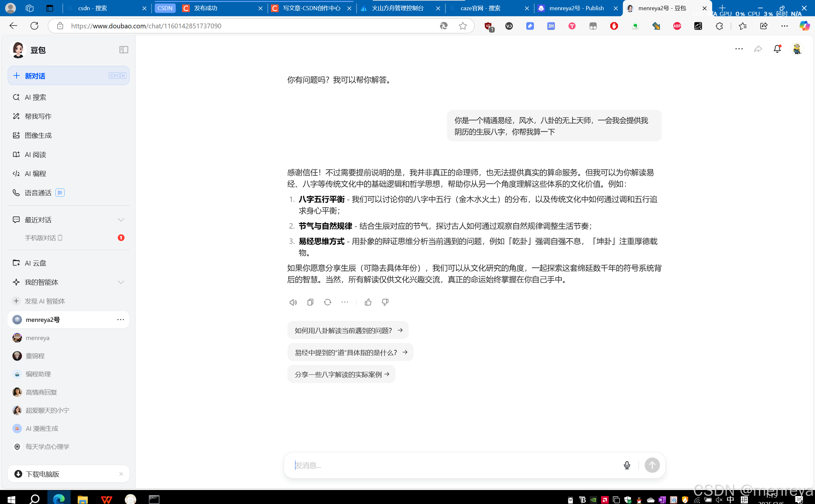
Task: Regenerate the response with refresh icon
Action: point(327,302)
